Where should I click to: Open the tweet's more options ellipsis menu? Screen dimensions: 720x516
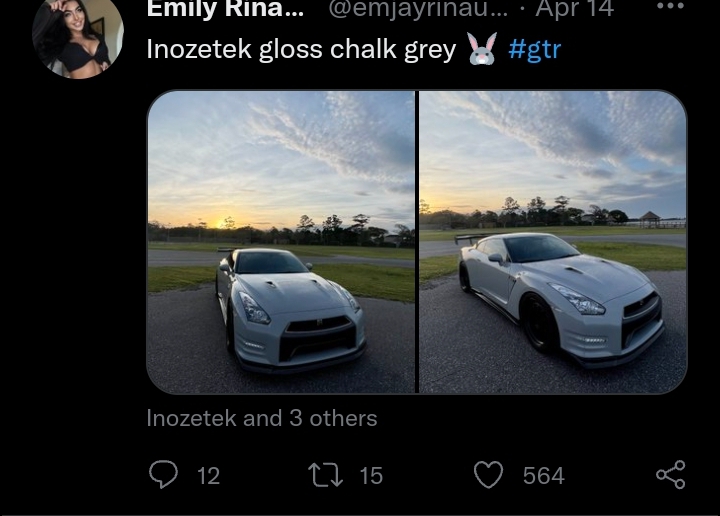tap(670, 8)
